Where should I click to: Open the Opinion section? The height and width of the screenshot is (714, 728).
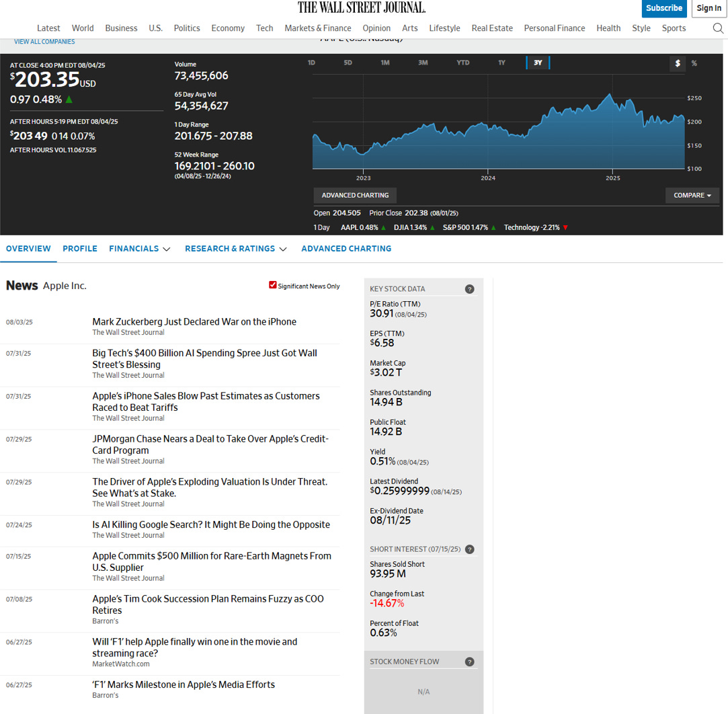pos(376,28)
